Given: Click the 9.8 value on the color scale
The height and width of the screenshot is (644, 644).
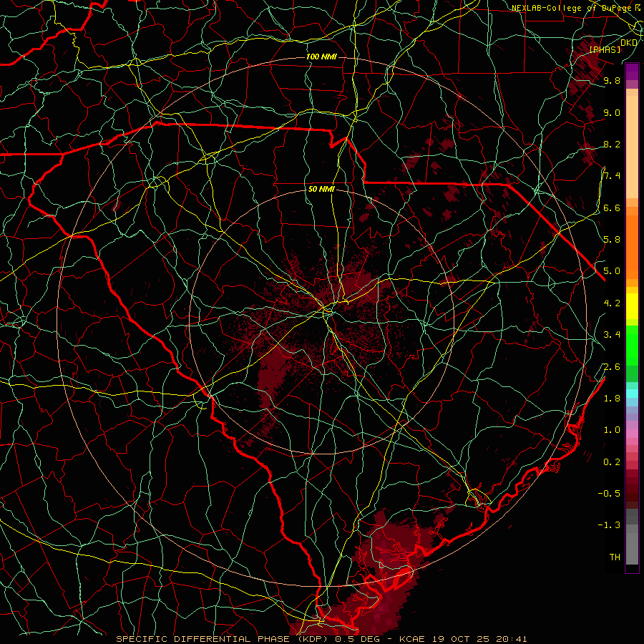Looking at the screenshot, I should (612, 80).
